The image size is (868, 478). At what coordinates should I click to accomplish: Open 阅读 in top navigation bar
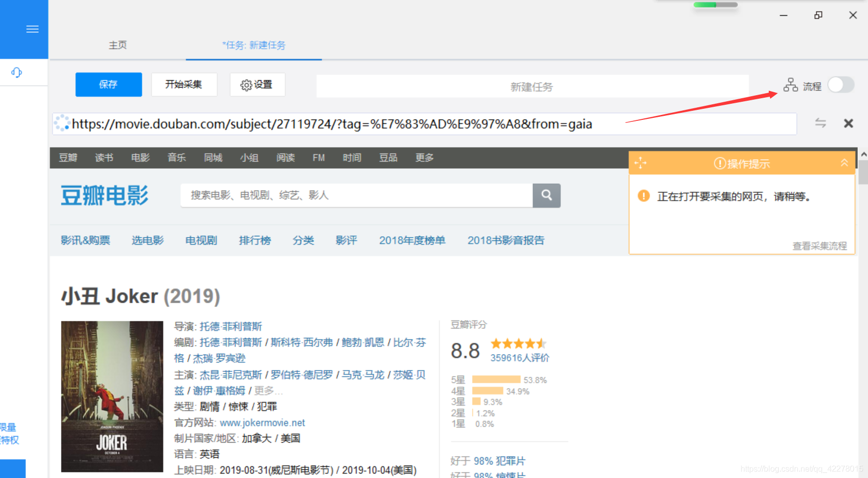286,158
